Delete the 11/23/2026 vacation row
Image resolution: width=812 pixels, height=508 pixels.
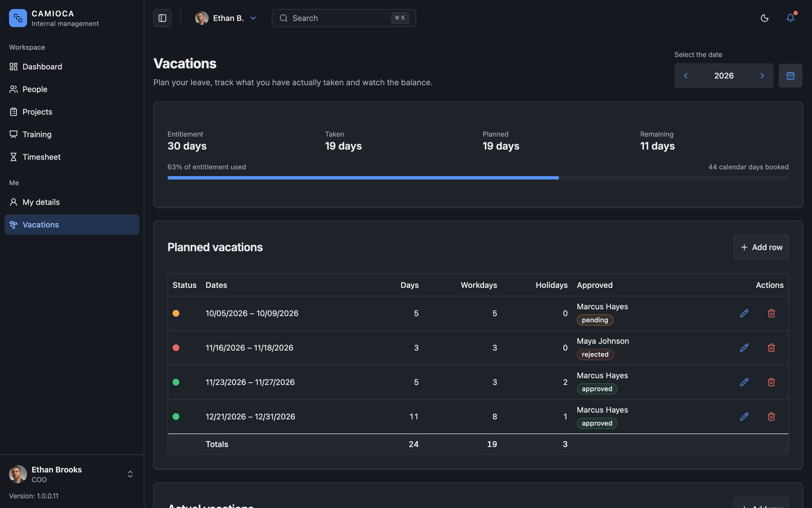point(771,382)
